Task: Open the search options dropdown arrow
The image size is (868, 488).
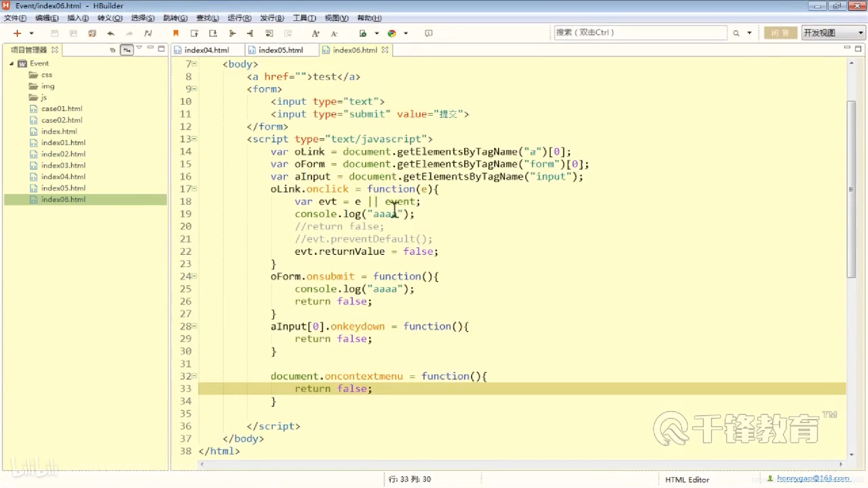Action: [x=749, y=33]
